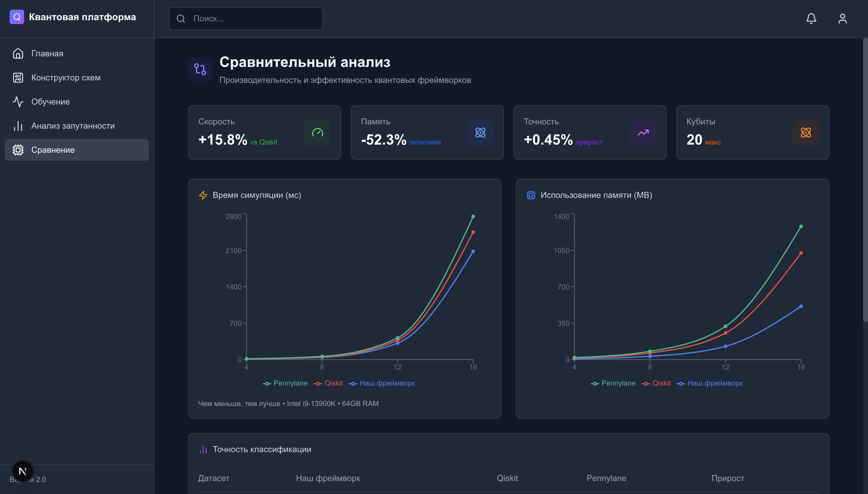
Task: Open Конструктор схем section
Action: click(x=77, y=78)
